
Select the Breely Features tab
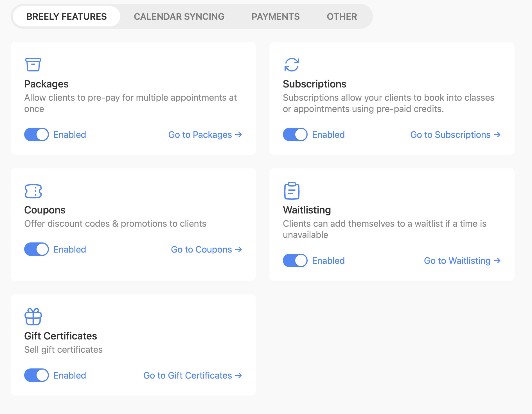click(67, 17)
